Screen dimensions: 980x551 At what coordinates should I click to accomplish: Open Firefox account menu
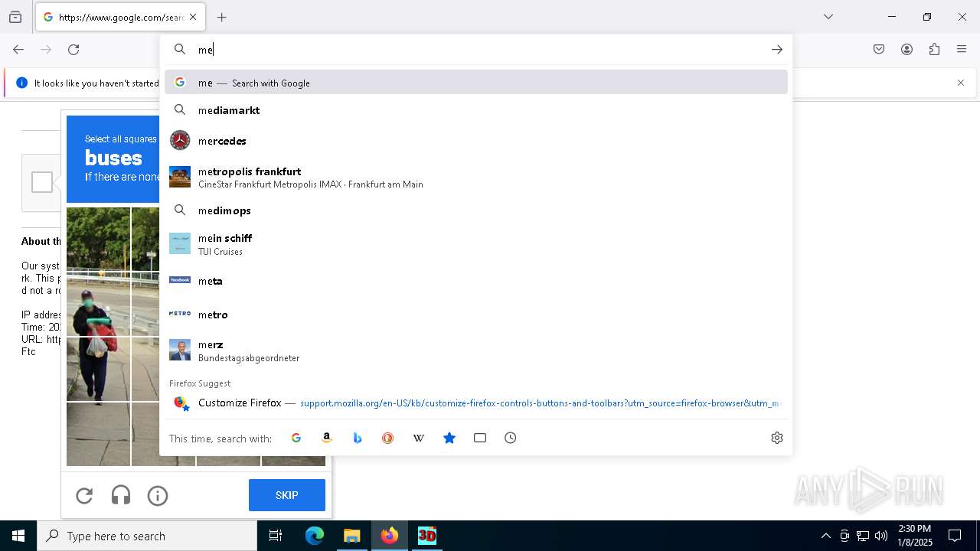point(906,50)
